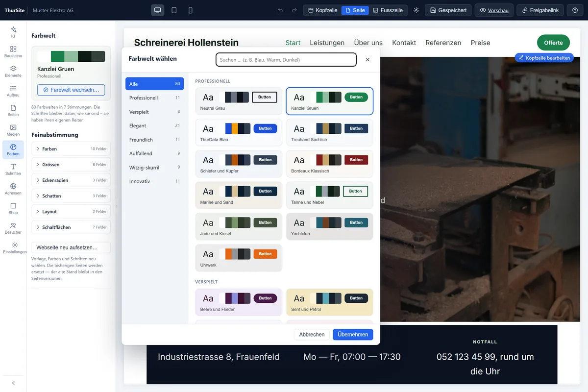Filter by Professionell category
This screenshot has height=392, width=588.
click(154, 98)
